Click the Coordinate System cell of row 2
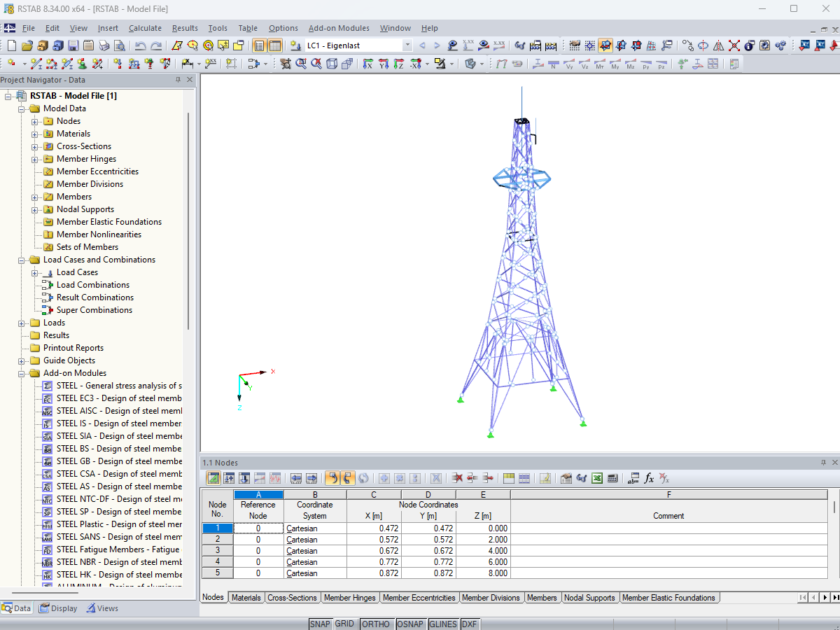The width and height of the screenshot is (840, 630). 315,540
